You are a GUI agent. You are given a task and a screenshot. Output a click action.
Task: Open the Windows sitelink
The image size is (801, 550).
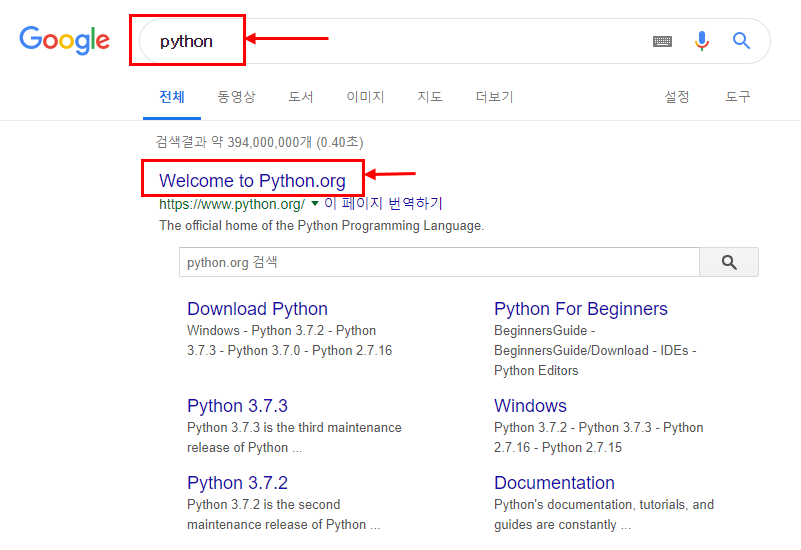click(x=530, y=406)
